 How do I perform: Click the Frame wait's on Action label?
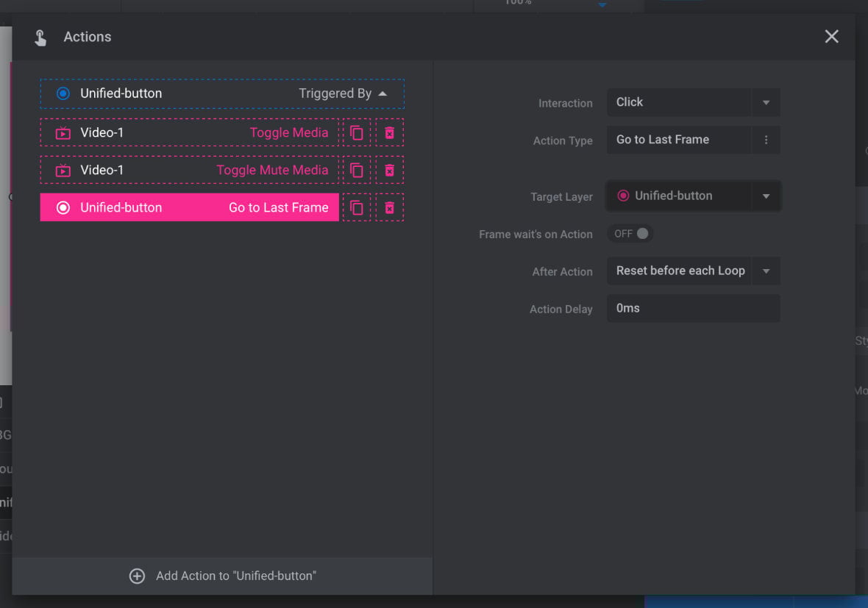[x=536, y=235]
